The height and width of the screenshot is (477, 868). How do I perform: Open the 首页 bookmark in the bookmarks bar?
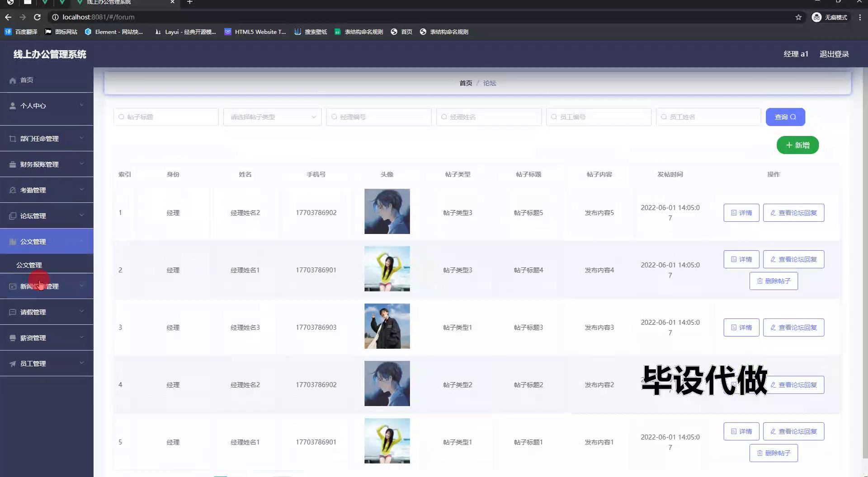[x=401, y=32]
